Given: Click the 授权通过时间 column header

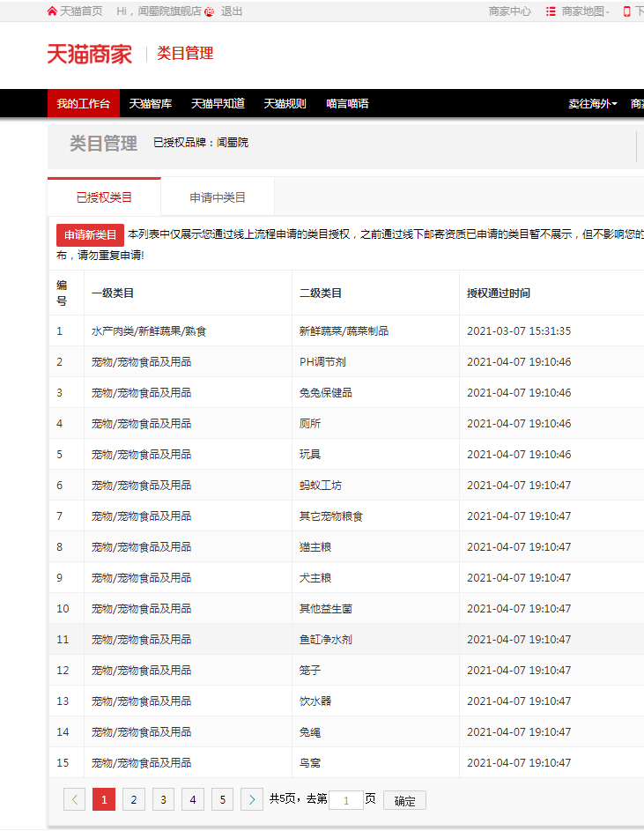Looking at the screenshot, I should pos(499,293).
